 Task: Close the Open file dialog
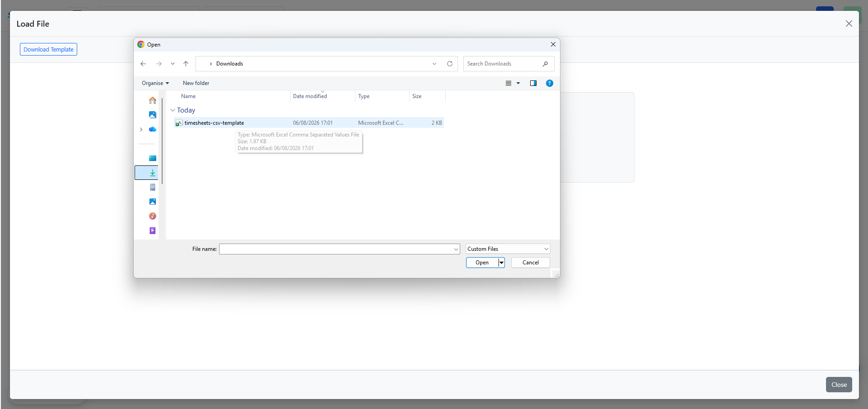tap(553, 44)
